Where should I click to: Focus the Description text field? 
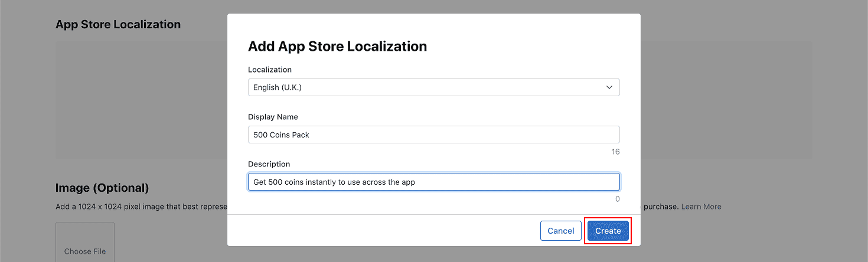pyautogui.click(x=433, y=182)
